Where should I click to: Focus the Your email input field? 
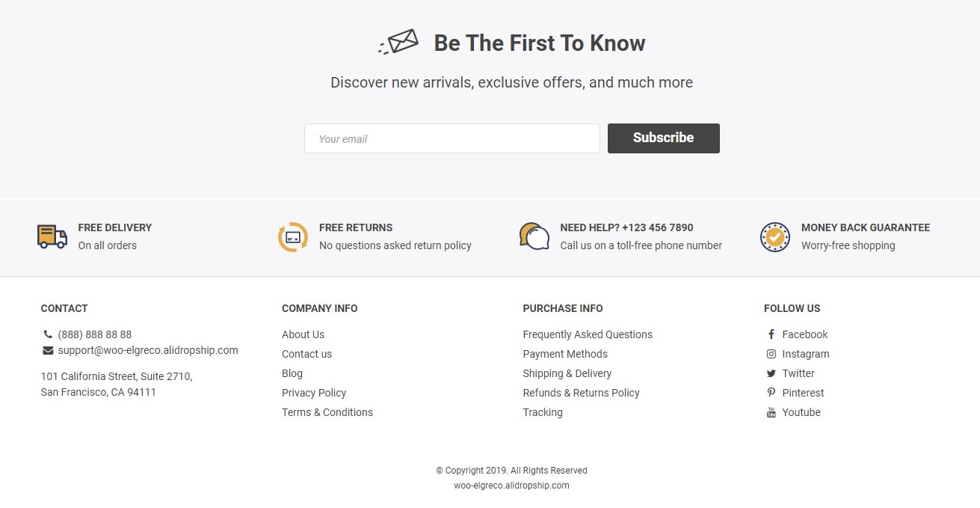click(x=452, y=138)
